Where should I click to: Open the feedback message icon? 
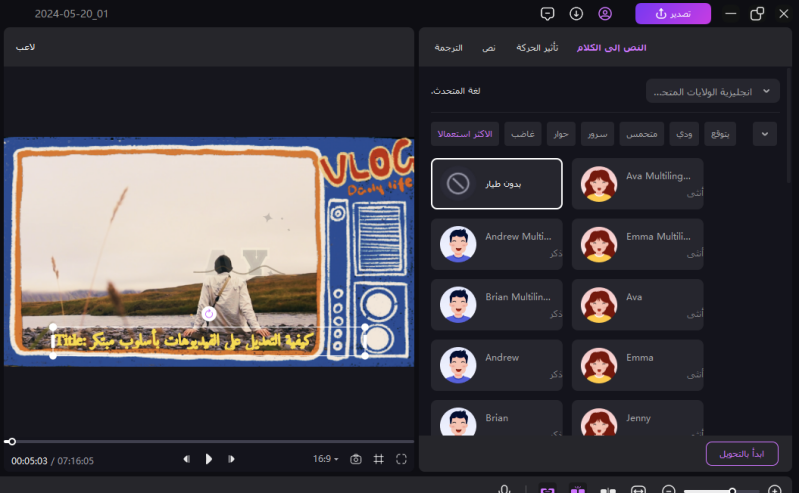(547, 14)
